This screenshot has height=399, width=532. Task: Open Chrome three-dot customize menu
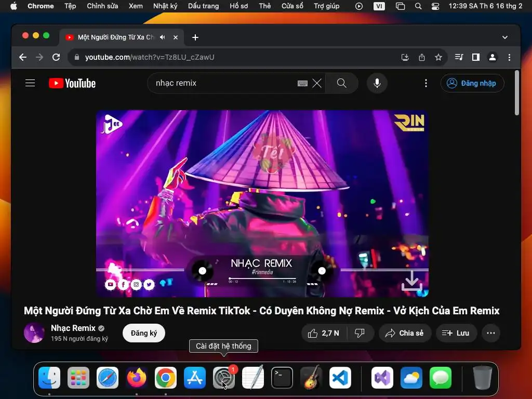[509, 57]
